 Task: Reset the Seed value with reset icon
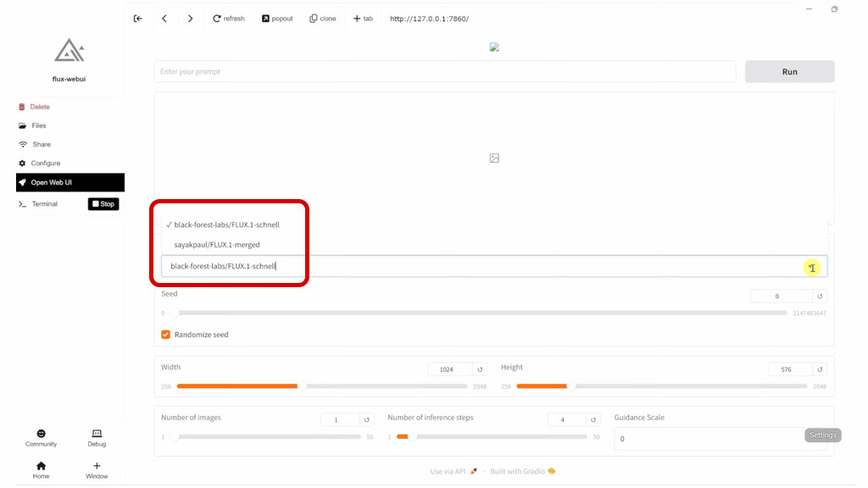pos(820,296)
